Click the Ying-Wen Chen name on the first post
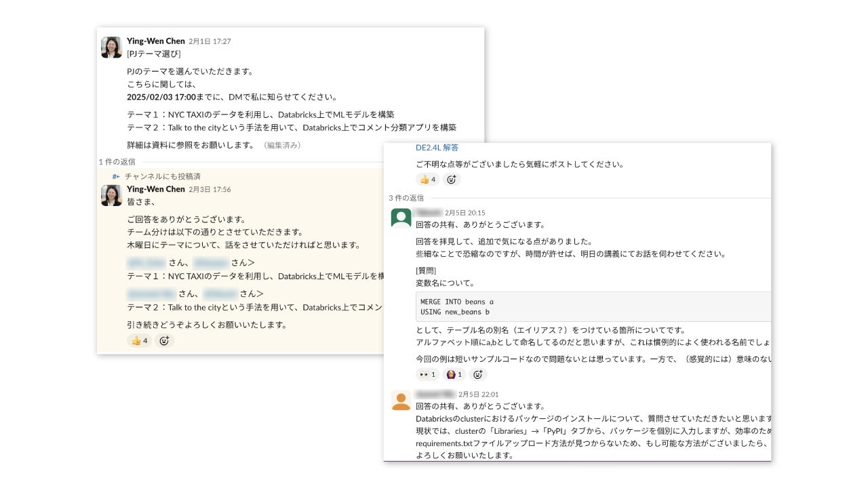Image resolution: width=868 pixels, height=488 pixels. 155,41
